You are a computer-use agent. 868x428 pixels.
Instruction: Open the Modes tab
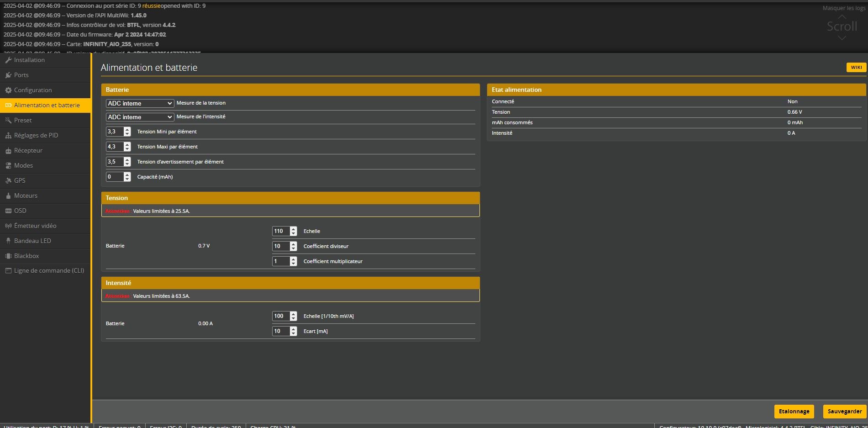23,166
